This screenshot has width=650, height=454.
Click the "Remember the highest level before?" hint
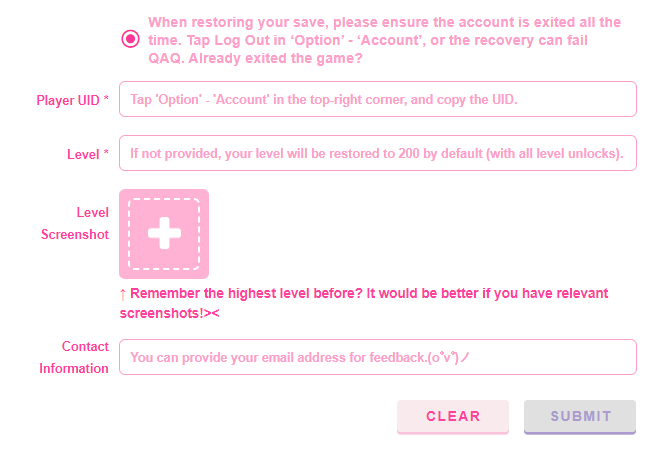tap(246, 294)
